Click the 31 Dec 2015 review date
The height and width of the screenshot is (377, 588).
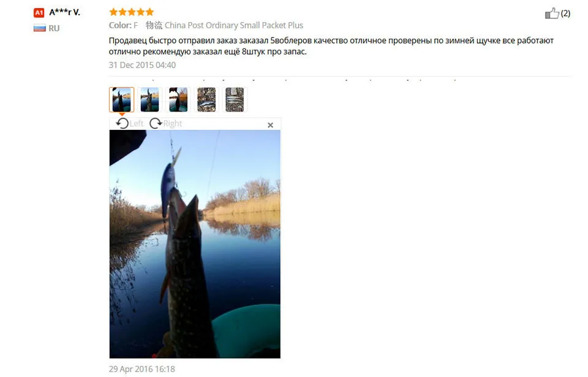(142, 65)
